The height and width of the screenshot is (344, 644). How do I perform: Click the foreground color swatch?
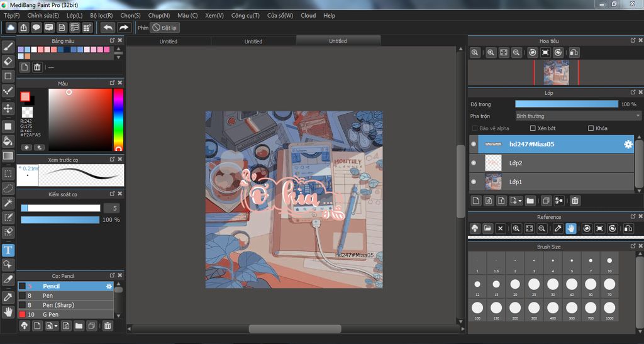pyautogui.click(x=25, y=97)
